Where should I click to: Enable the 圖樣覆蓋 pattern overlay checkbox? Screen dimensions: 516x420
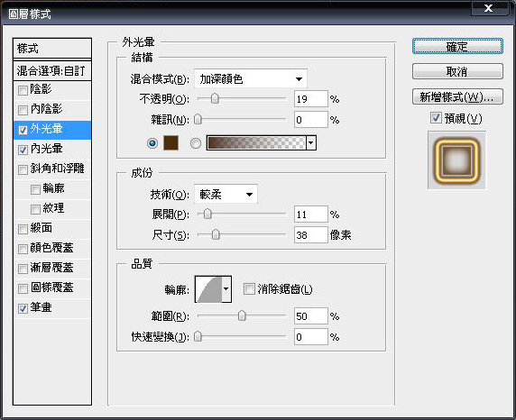click(23, 288)
